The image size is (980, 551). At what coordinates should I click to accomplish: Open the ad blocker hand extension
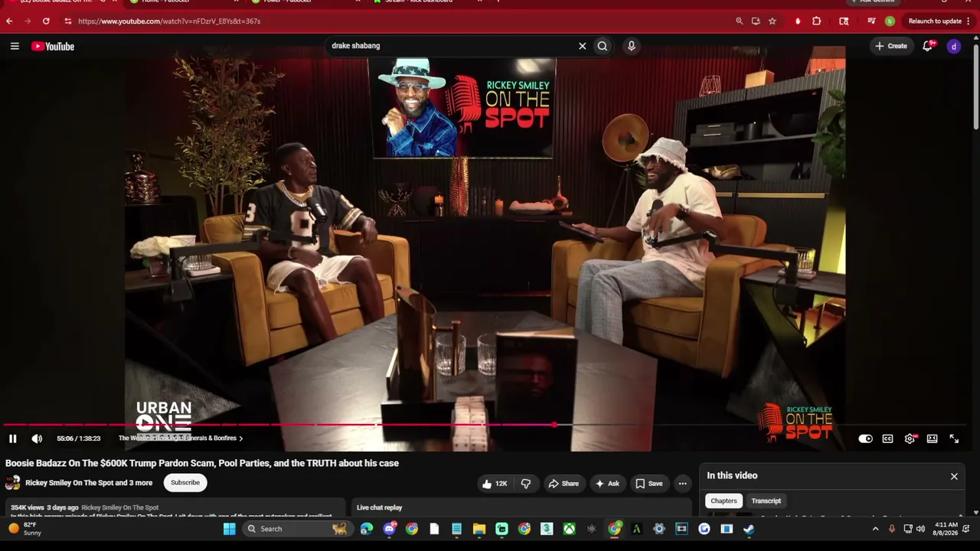(798, 21)
